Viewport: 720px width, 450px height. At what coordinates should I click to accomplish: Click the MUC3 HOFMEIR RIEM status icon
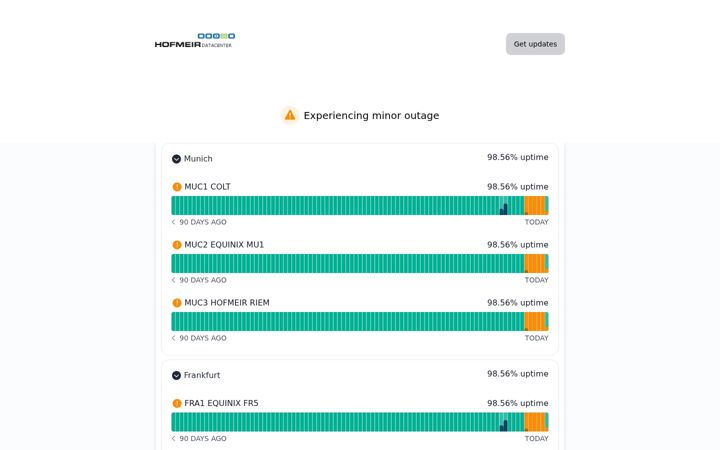pos(177,303)
